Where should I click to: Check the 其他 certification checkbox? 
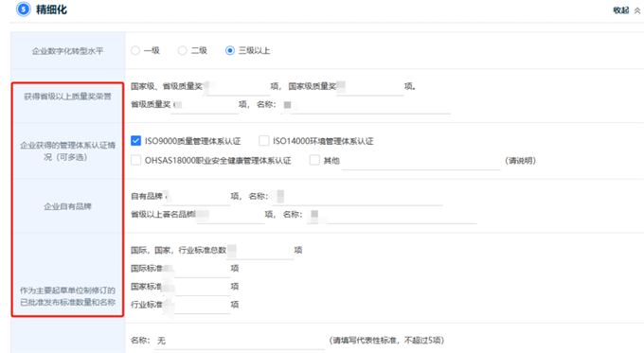point(314,160)
